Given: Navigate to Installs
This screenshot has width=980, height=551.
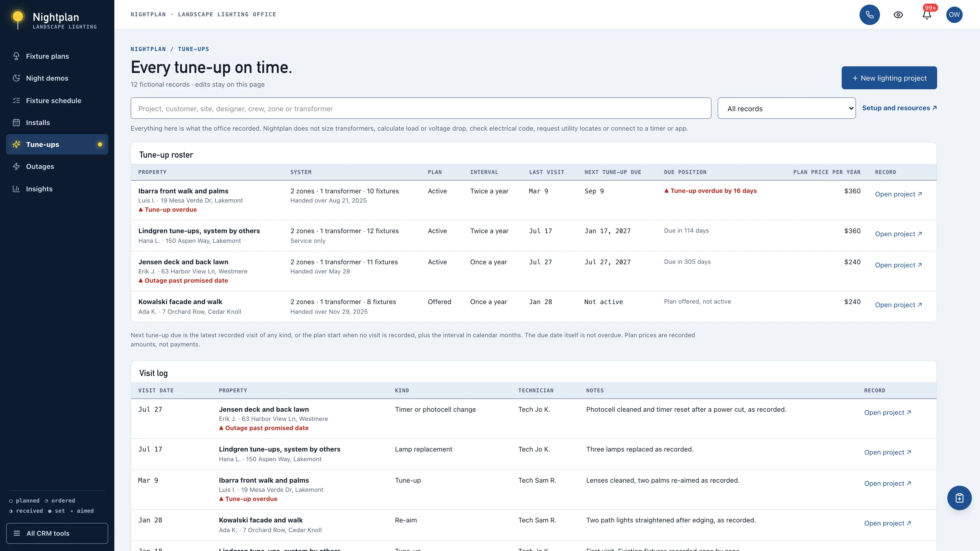Looking at the screenshot, I should coord(57,122).
